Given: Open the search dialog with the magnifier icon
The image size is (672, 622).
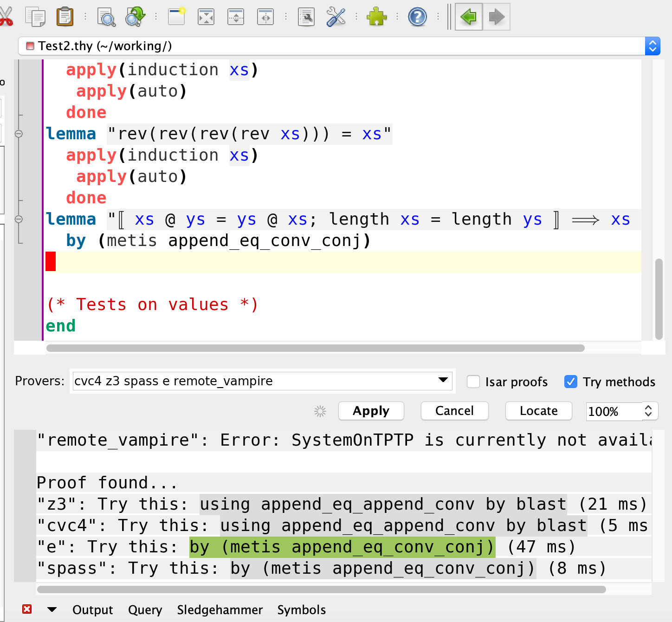Looking at the screenshot, I should pyautogui.click(x=106, y=16).
